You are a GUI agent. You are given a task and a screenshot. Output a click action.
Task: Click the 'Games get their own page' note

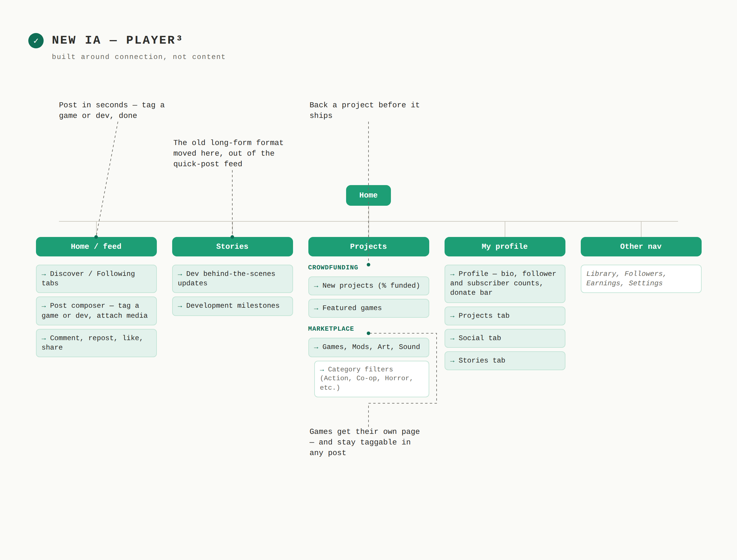364,442
